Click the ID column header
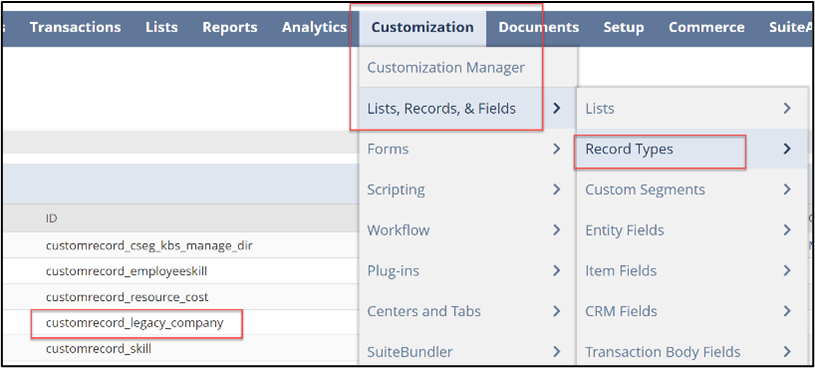The image size is (815, 368). 51,218
